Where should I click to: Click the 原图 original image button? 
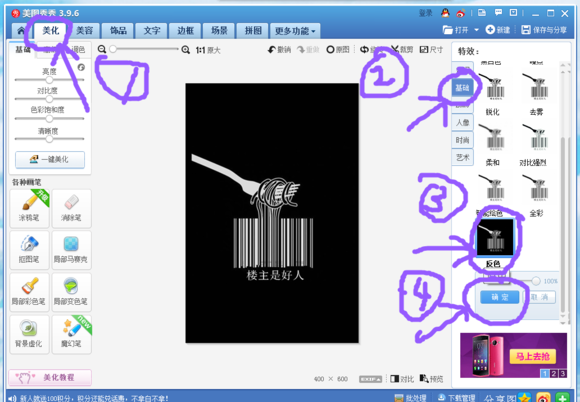pyautogui.click(x=338, y=50)
